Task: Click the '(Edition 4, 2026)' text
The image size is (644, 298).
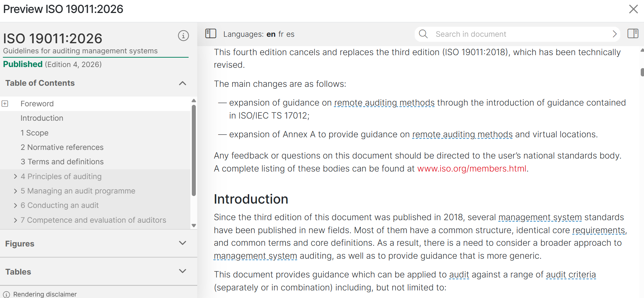Action: [73, 65]
